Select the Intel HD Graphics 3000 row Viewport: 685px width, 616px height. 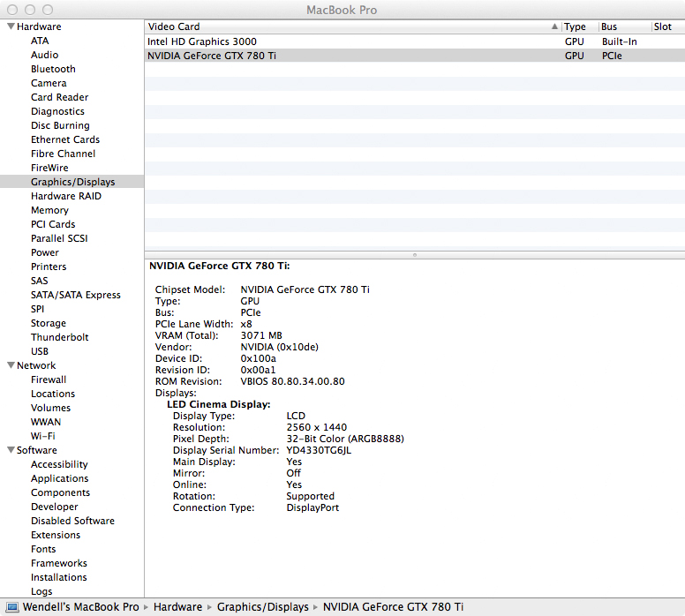(415, 41)
